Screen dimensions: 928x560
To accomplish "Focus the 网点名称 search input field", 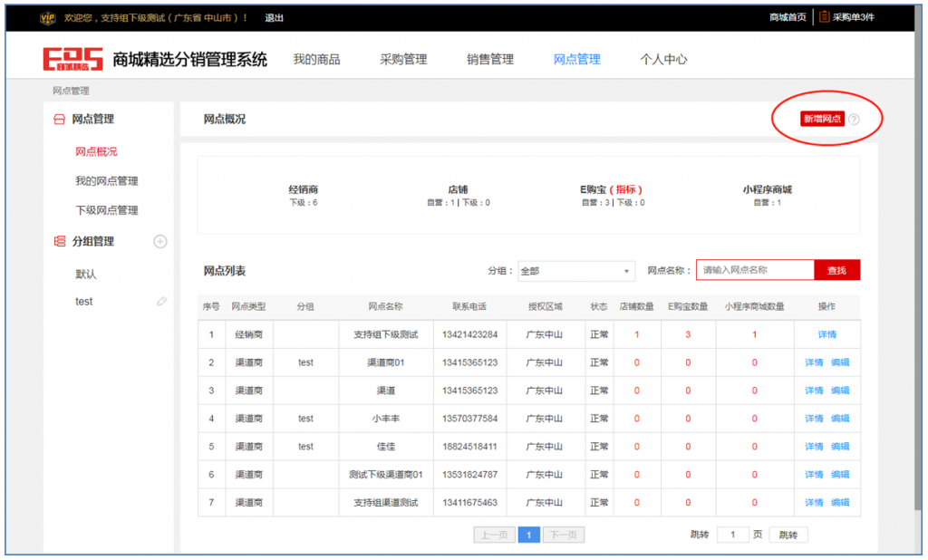I will (x=755, y=270).
